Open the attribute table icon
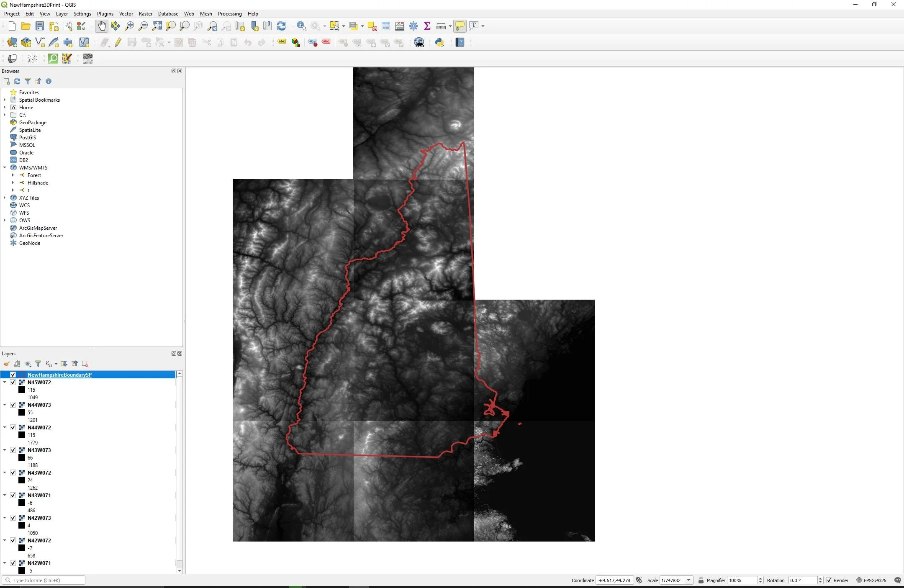The image size is (904, 588). pyautogui.click(x=386, y=26)
